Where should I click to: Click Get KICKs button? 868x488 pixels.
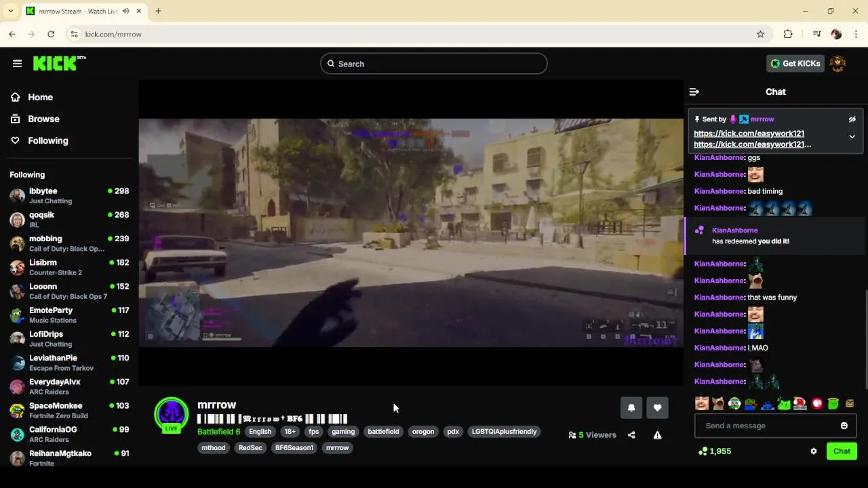795,64
